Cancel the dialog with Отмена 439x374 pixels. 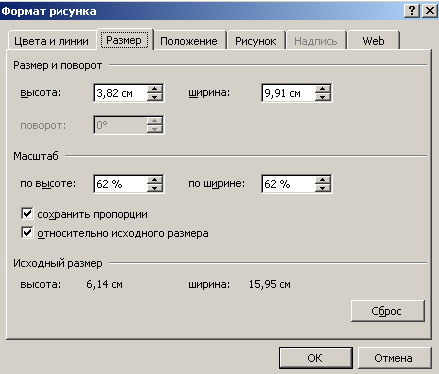[394, 358]
